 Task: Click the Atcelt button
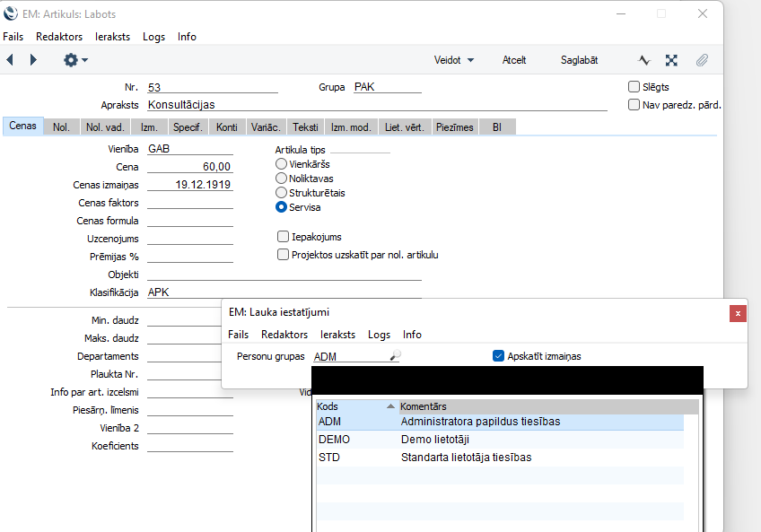(514, 60)
